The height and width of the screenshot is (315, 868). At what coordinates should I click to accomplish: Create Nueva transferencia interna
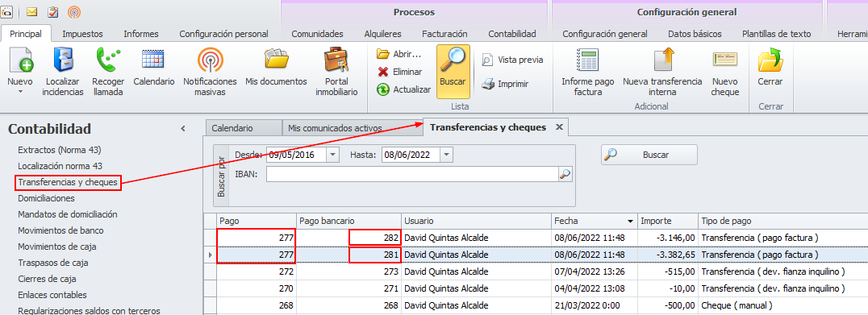coord(662,72)
